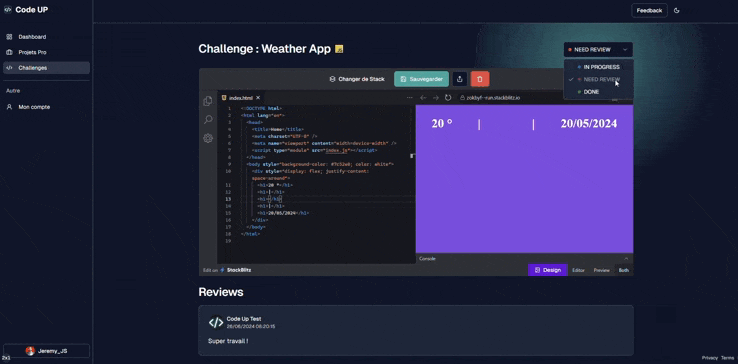Reload the StackBlitz preview
This screenshot has width=738, height=364.
tap(448, 97)
